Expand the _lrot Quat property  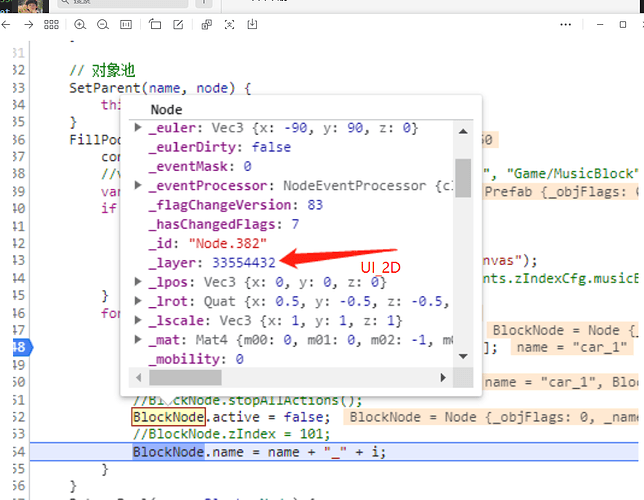138,301
